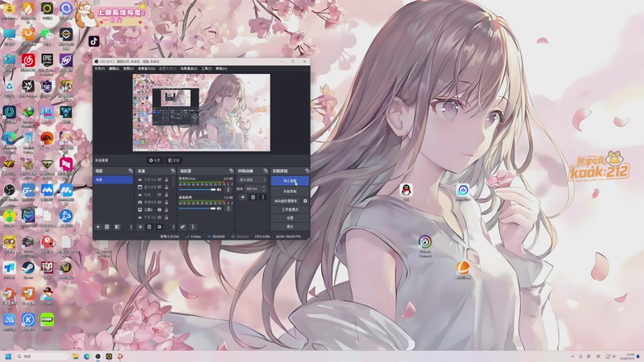Open the fade transition type dropdown
Viewport: 644px width, 362px height.
(252, 179)
